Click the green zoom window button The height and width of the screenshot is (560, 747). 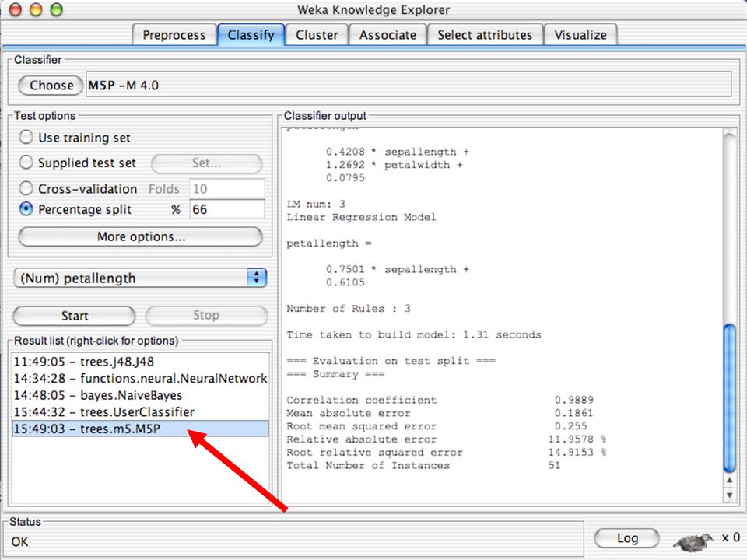[56, 9]
